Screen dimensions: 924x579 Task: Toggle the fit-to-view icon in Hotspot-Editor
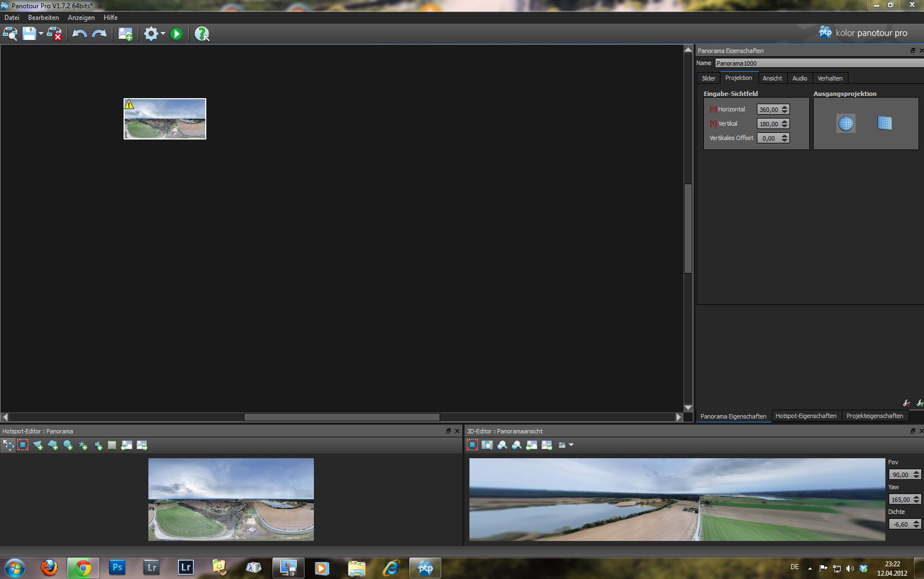23,445
